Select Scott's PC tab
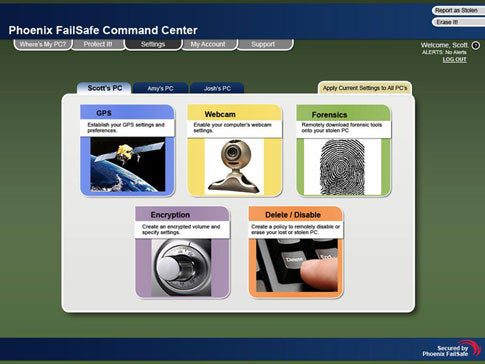The width and height of the screenshot is (485, 364). pos(104,88)
